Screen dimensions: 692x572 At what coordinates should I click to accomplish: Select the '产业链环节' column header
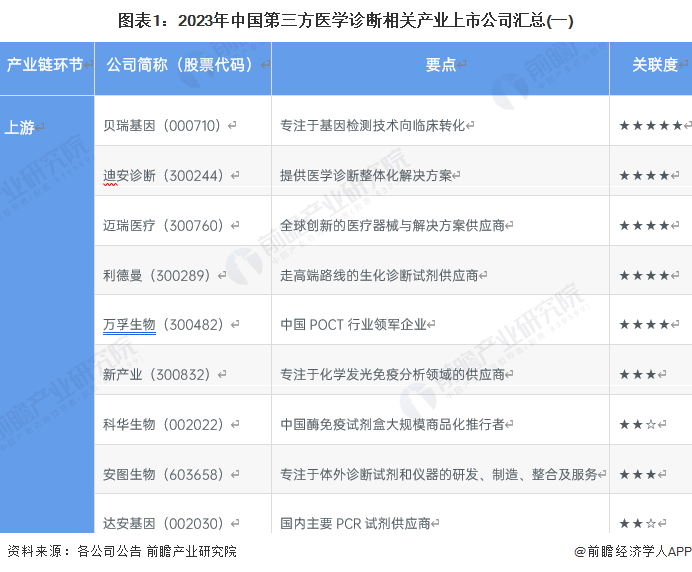click(x=45, y=65)
